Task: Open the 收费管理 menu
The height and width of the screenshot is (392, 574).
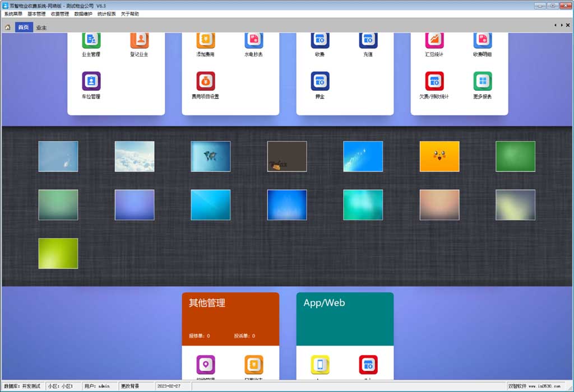Action: click(x=59, y=14)
